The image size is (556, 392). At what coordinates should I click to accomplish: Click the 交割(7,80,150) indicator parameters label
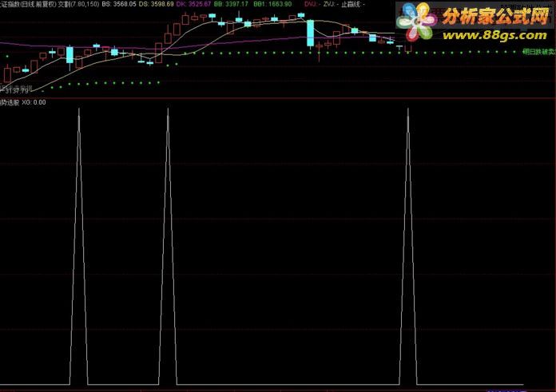[x=79, y=4]
